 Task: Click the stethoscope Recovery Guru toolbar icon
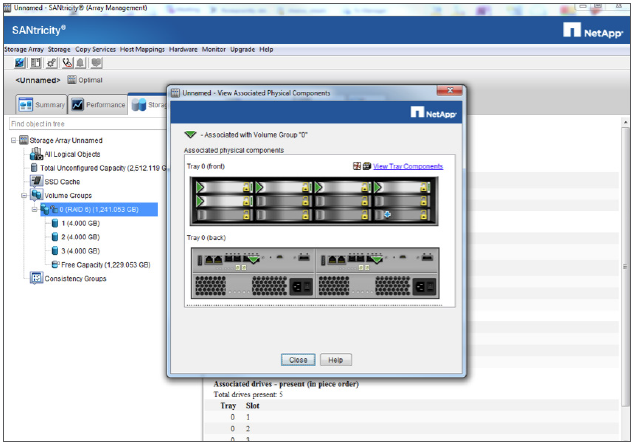pos(67,63)
